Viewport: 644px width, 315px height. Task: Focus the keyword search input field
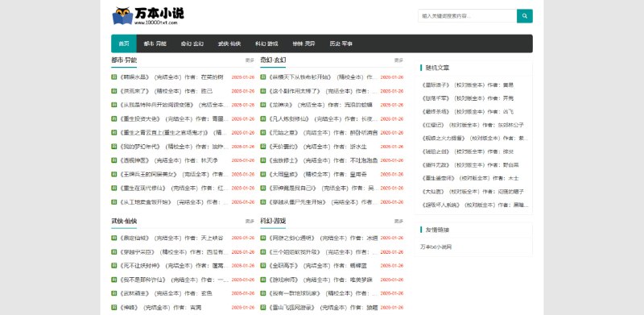tap(468, 16)
